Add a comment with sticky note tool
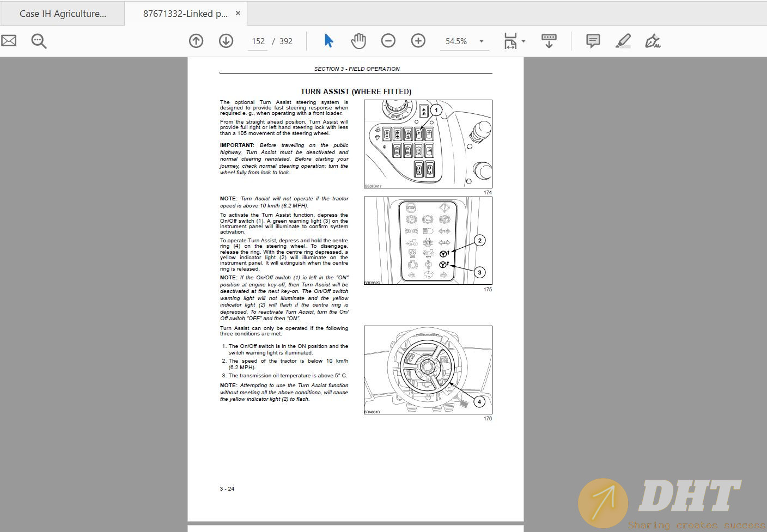 593,41
